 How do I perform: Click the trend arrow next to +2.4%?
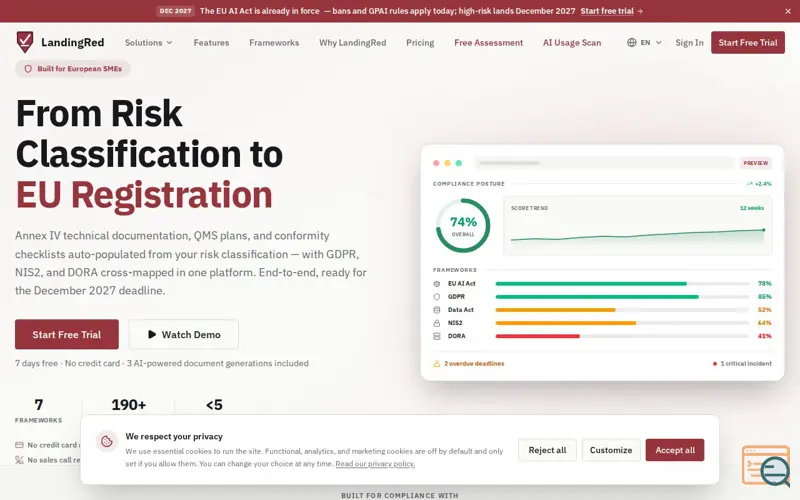click(x=749, y=184)
